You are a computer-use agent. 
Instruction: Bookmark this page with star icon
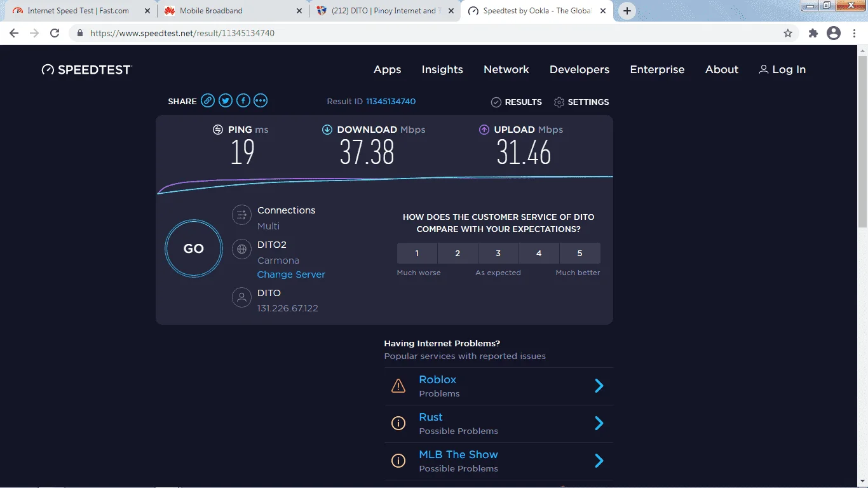tap(788, 33)
